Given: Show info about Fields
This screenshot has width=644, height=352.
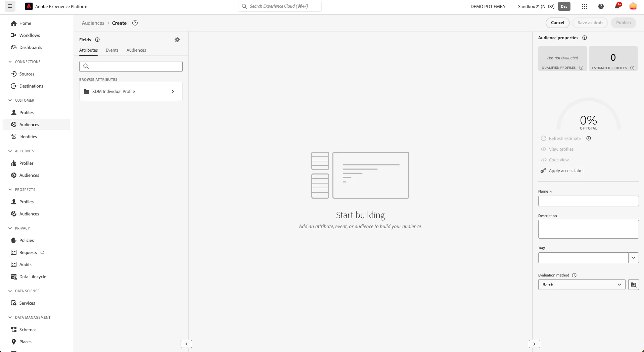Looking at the screenshot, I should pos(97,40).
